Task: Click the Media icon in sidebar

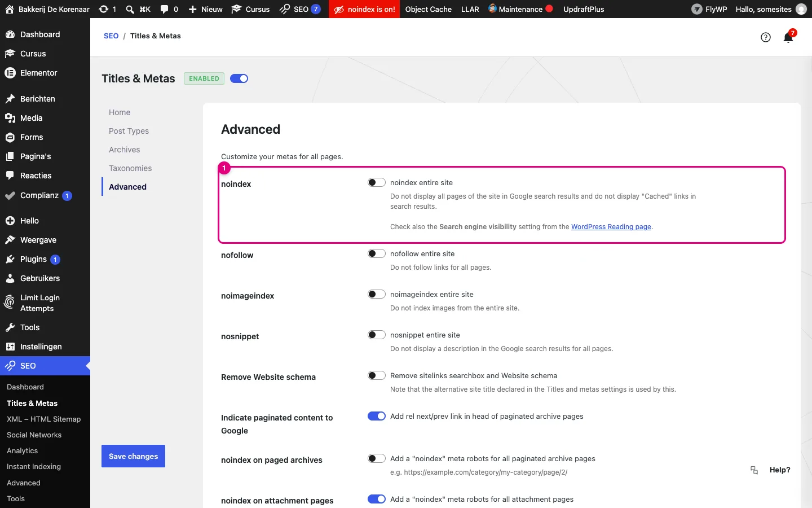Action: click(x=10, y=118)
